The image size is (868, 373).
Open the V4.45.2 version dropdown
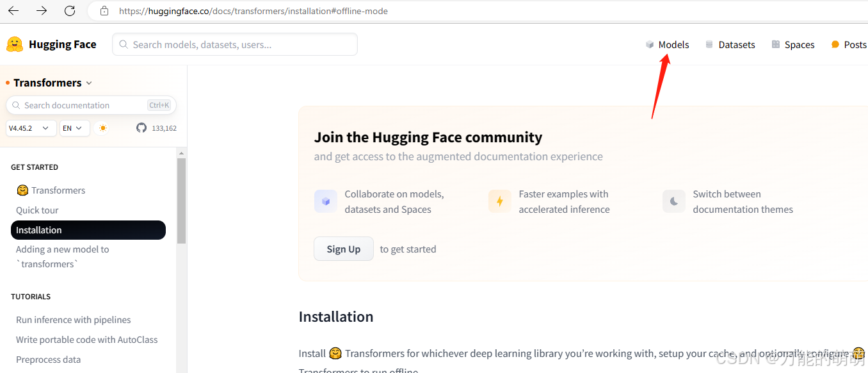point(31,128)
